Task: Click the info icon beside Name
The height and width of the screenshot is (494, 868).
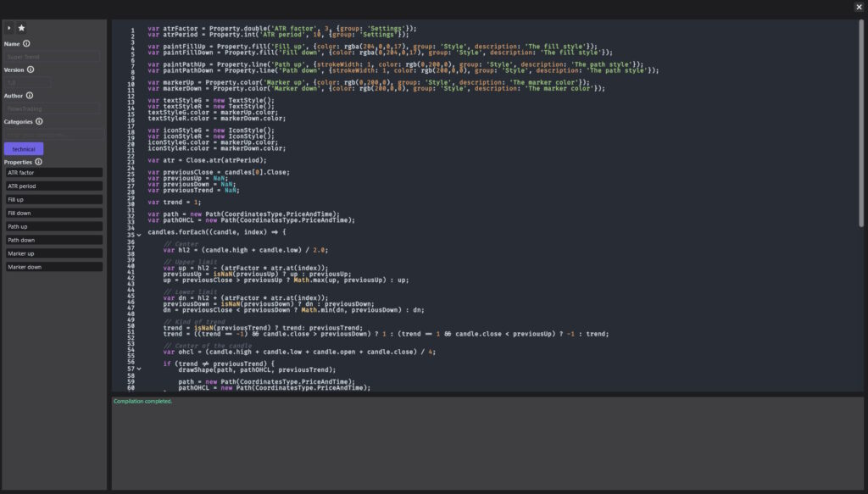Action: coord(26,43)
